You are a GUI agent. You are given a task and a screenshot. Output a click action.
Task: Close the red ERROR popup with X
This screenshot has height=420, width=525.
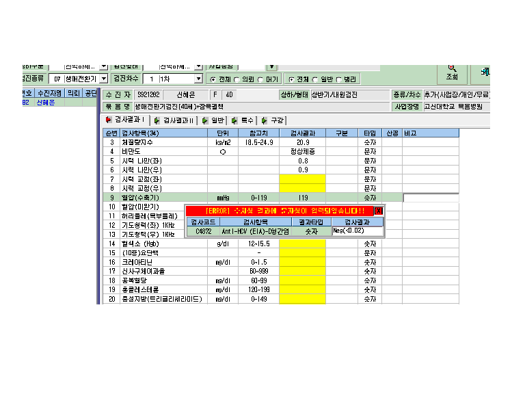pyautogui.click(x=378, y=211)
